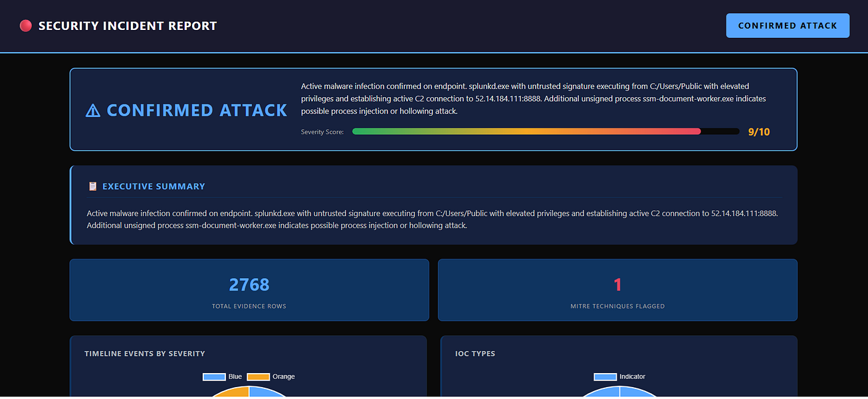Click the TIMELINE EVENTS BY SEVERITY heading

point(145,354)
